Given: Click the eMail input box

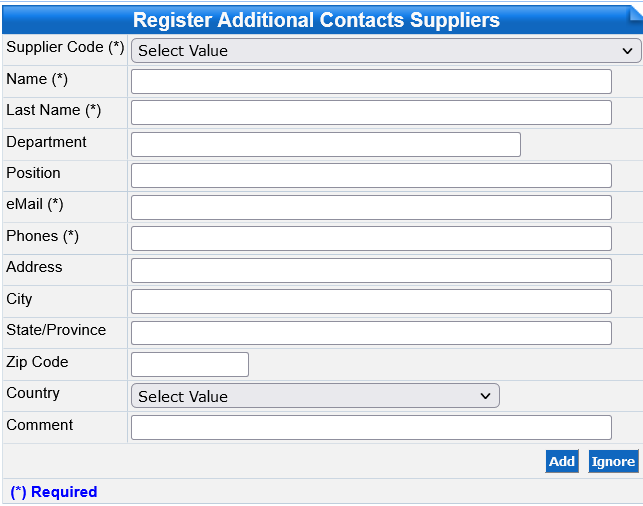Looking at the screenshot, I should pos(371,208).
